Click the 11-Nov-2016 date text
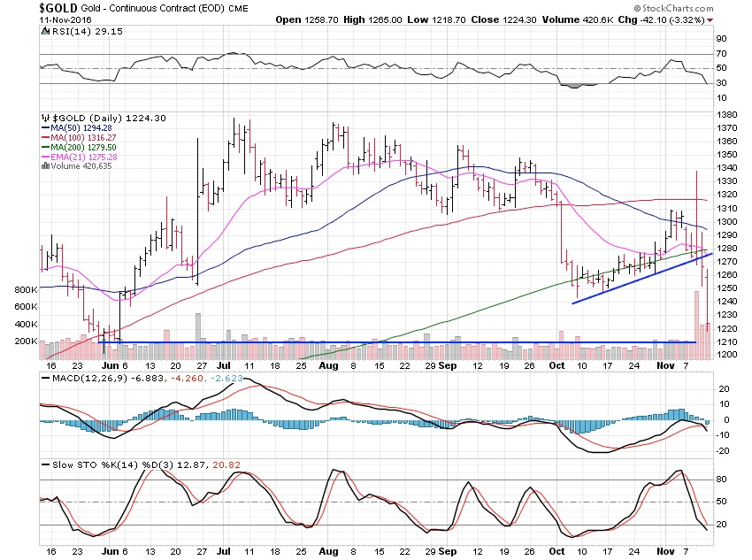Screen dimensions: 752x560 pyautogui.click(x=68, y=19)
